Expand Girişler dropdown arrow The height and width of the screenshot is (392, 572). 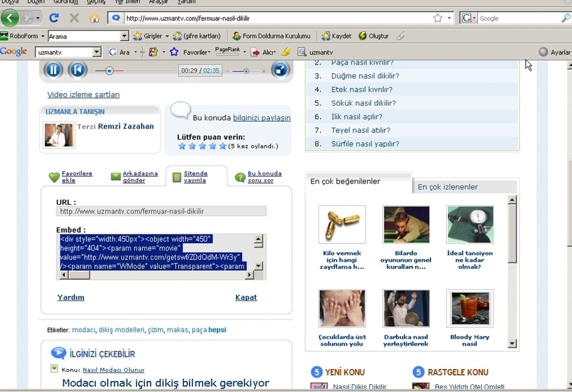tap(167, 36)
